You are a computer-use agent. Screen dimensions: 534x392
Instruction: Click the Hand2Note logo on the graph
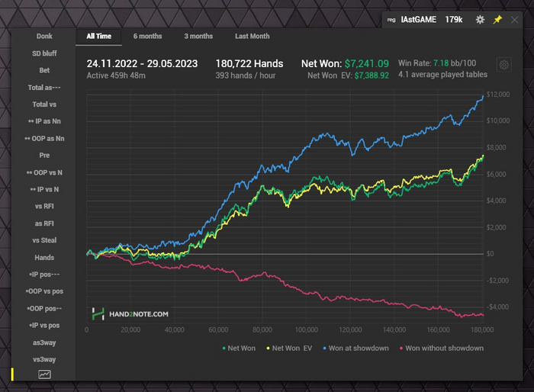[130, 314]
